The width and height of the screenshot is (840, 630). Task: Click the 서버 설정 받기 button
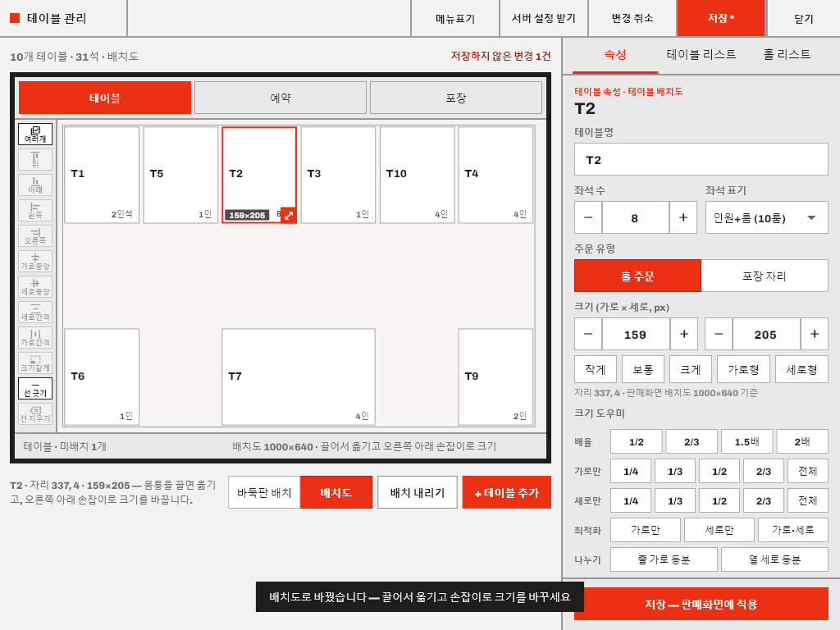tap(544, 18)
